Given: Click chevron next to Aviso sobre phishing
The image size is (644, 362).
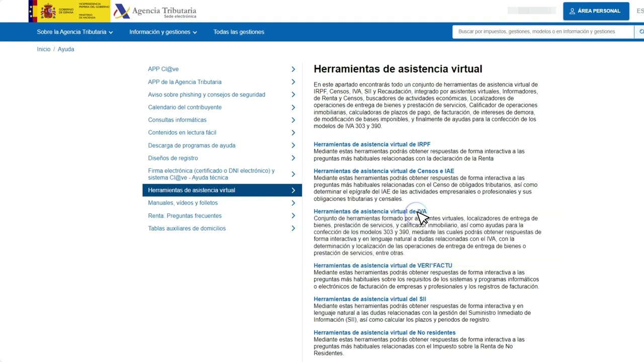Looking at the screenshot, I should point(293,95).
